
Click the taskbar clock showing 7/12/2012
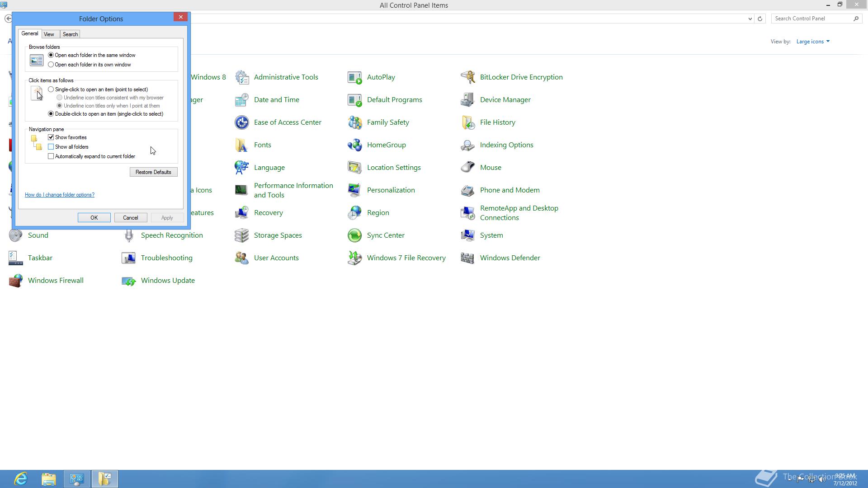(845, 479)
